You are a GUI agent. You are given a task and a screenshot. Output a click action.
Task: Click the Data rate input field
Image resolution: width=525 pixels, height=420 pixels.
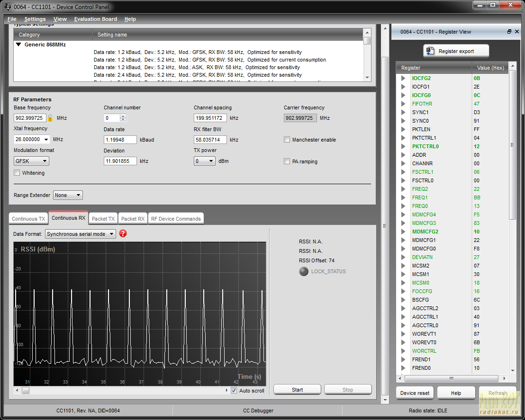click(x=120, y=140)
